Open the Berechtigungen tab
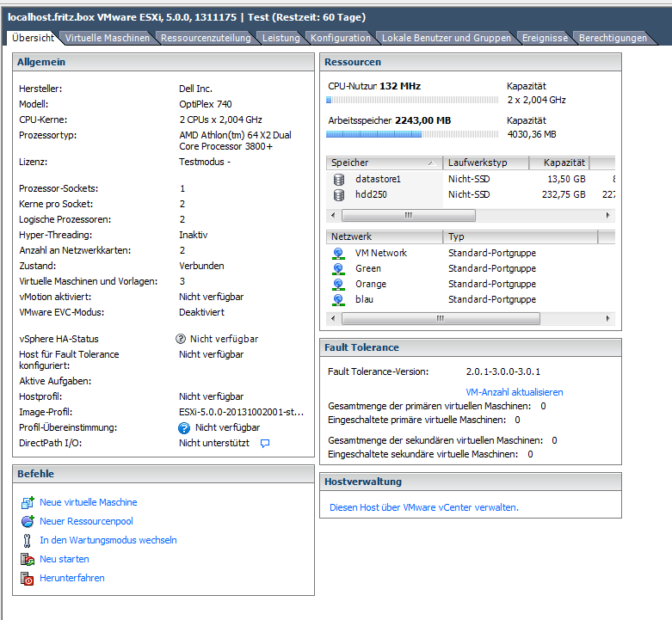The image size is (672, 620). 613,38
